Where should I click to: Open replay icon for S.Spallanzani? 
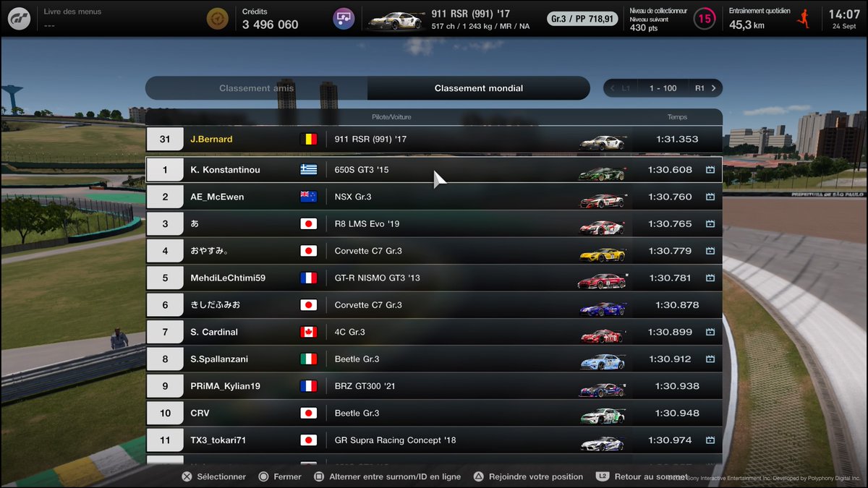click(x=710, y=359)
